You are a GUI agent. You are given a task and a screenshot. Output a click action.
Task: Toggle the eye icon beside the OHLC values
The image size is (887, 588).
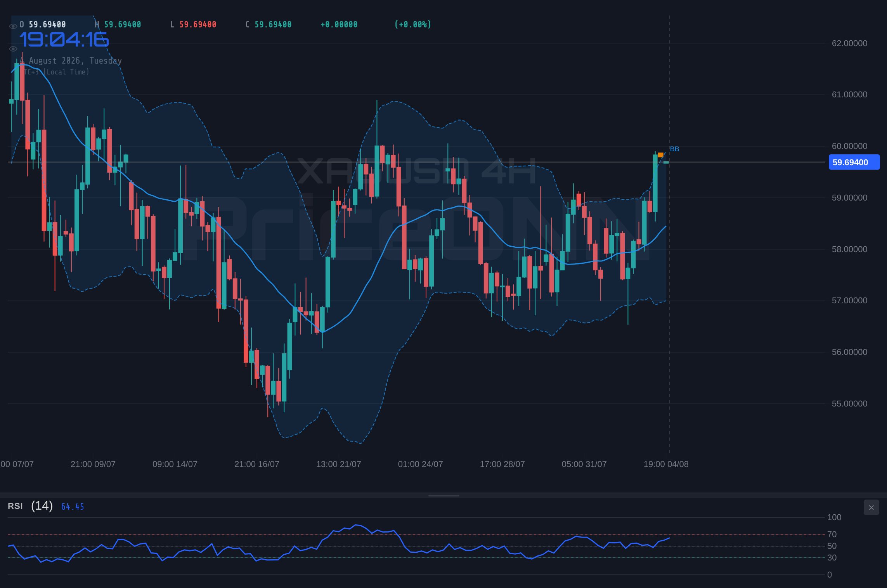pyautogui.click(x=13, y=26)
